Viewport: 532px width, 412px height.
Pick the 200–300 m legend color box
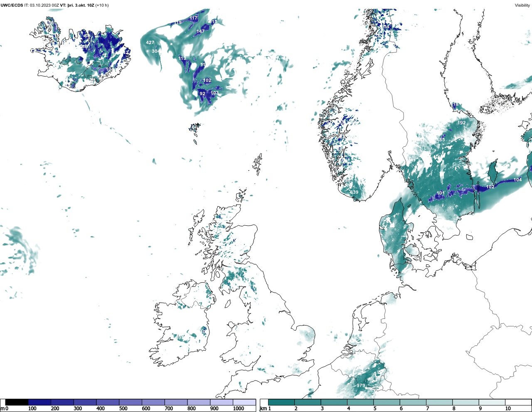[62, 402]
